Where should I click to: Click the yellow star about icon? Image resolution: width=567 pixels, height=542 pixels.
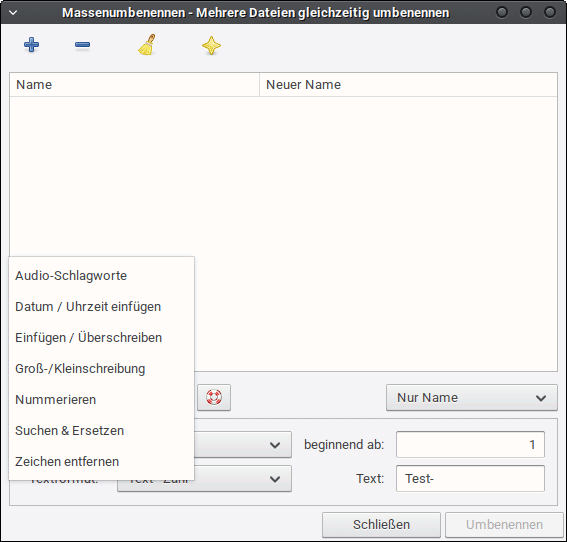[x=211, y=46]
